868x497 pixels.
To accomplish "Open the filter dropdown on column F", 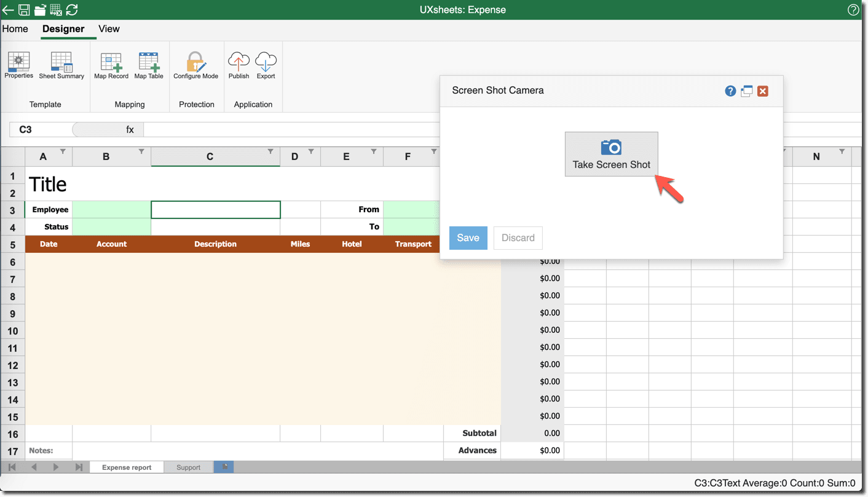I will [434, 151].
